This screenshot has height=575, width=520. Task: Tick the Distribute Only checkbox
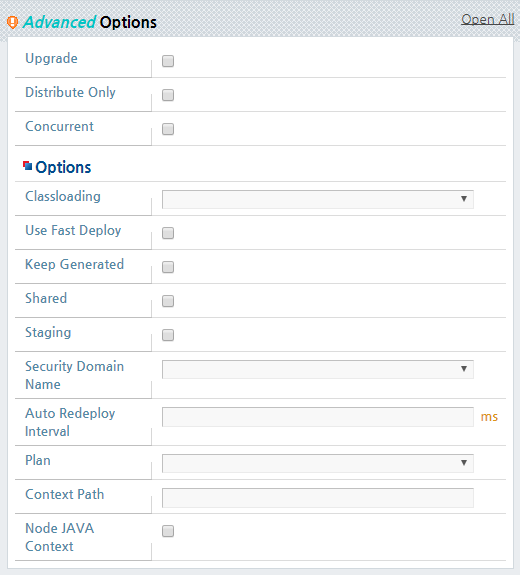point(168,95)
